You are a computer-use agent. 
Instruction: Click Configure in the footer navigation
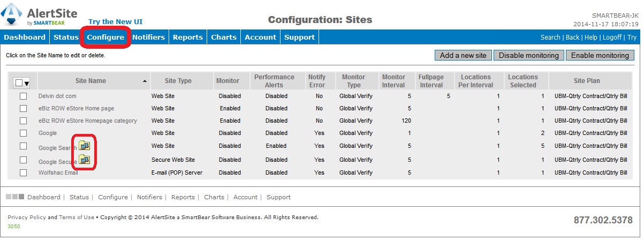coord(113,197)
